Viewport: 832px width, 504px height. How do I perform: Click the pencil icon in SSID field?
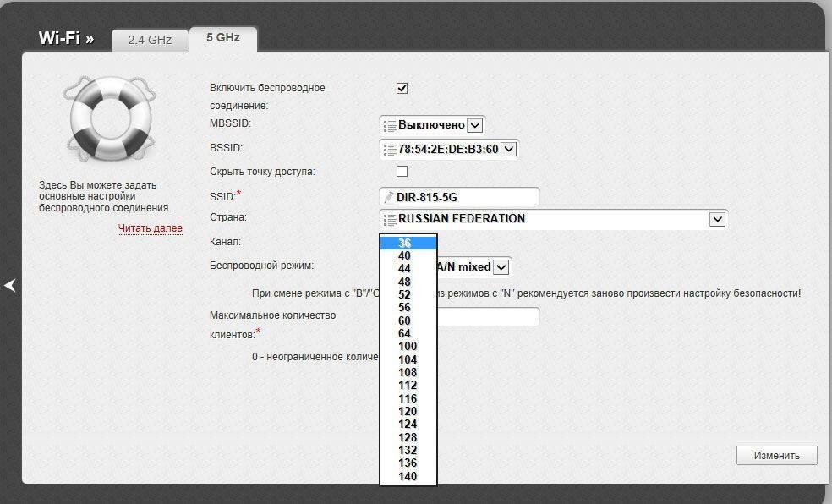coord(389,197)
